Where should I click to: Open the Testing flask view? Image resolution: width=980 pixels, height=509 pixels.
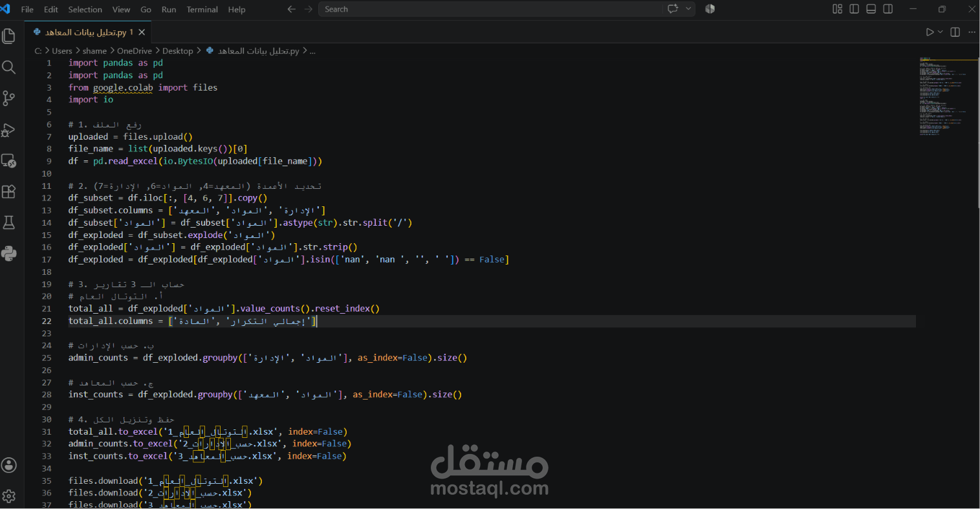click(9, 222)
